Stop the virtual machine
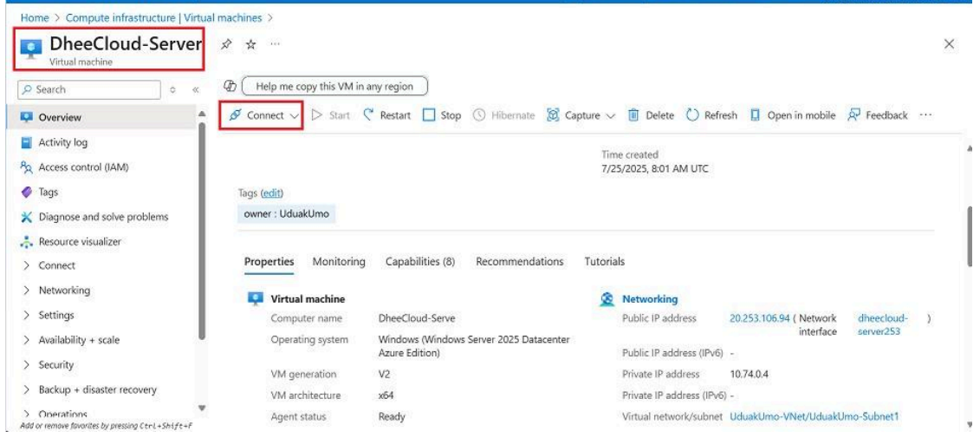The width and height of the screenshot is (980, 438). click(x=442, y=115)
